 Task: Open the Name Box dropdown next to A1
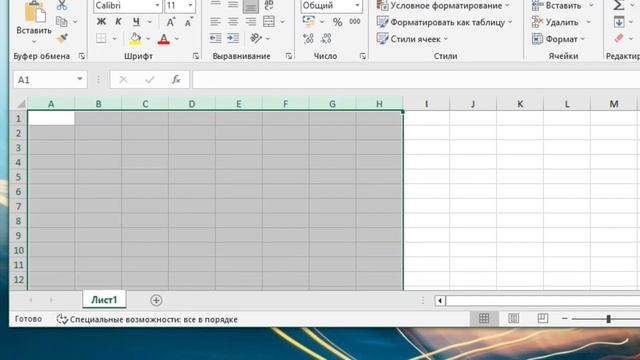80,79
